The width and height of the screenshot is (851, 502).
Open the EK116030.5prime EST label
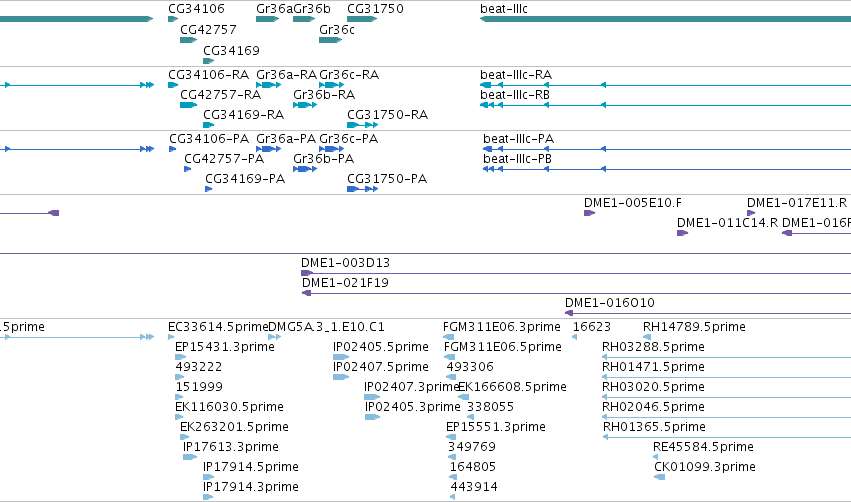click(x=229, y=407)
